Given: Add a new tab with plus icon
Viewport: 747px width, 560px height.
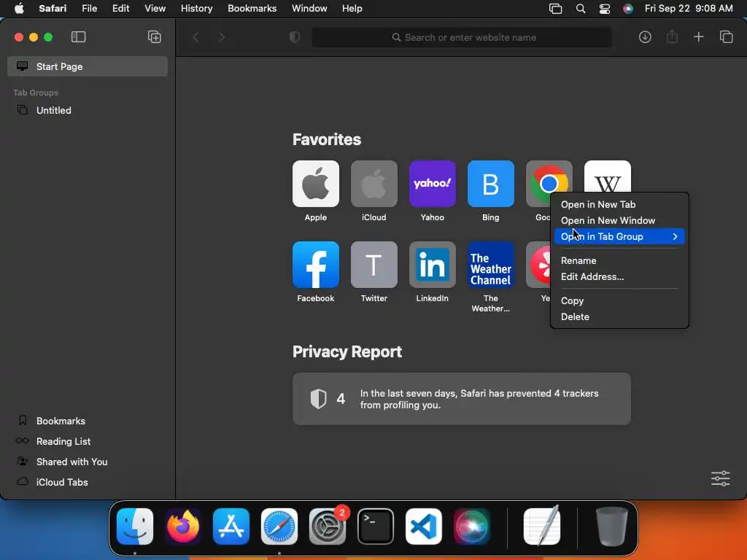Looking at the screenshot, I should (698, 37).
